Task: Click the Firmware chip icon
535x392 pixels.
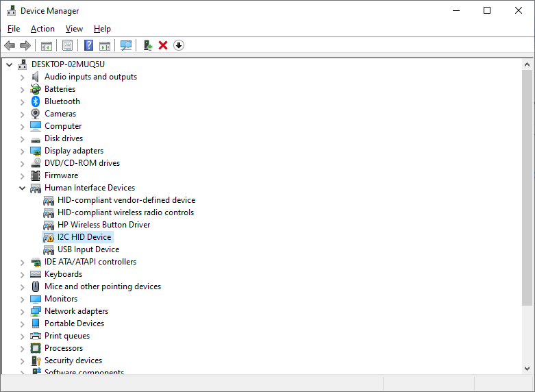Action: 36,175
